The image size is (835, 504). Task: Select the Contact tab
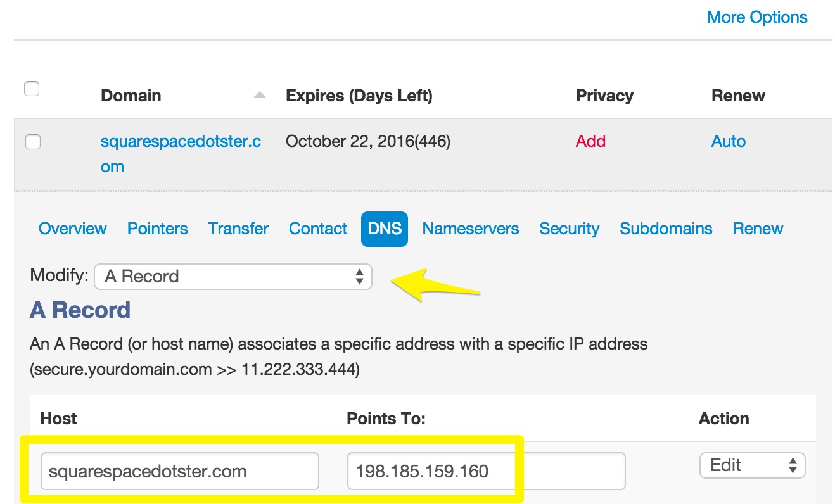[x=318, y=229]
